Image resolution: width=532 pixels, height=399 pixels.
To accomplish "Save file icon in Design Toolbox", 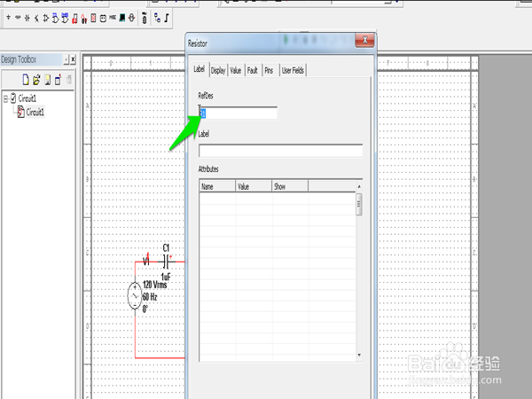I will tap(48, 80).
